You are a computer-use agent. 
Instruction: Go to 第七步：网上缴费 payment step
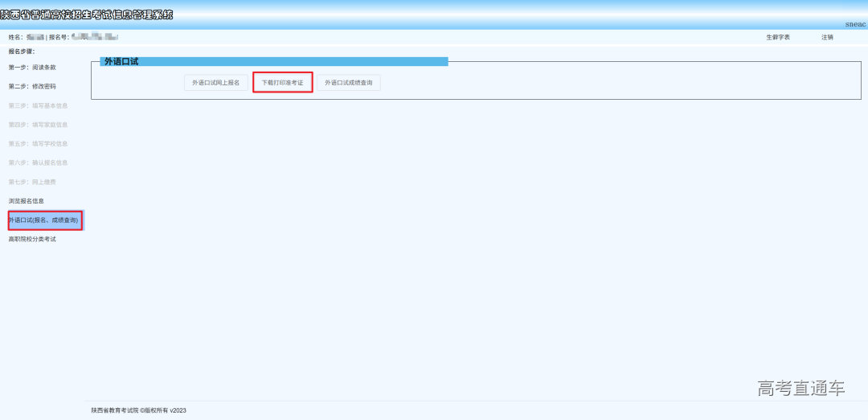tap(32, 182)
